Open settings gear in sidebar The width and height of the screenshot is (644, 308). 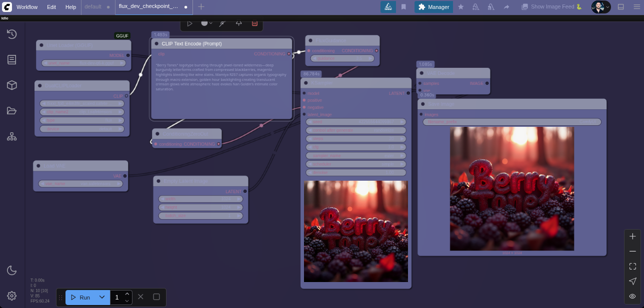pyautogui.click(x=12, y=296)
